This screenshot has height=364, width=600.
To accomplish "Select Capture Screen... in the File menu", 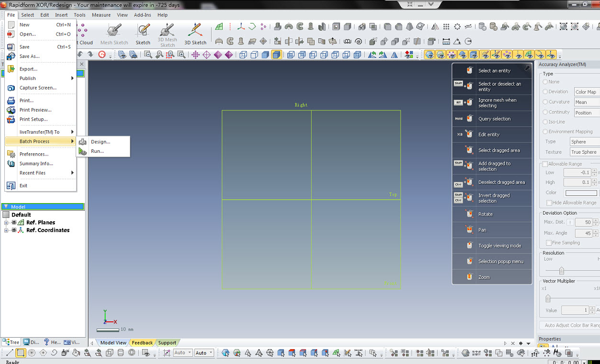I will tap(40, 88).
